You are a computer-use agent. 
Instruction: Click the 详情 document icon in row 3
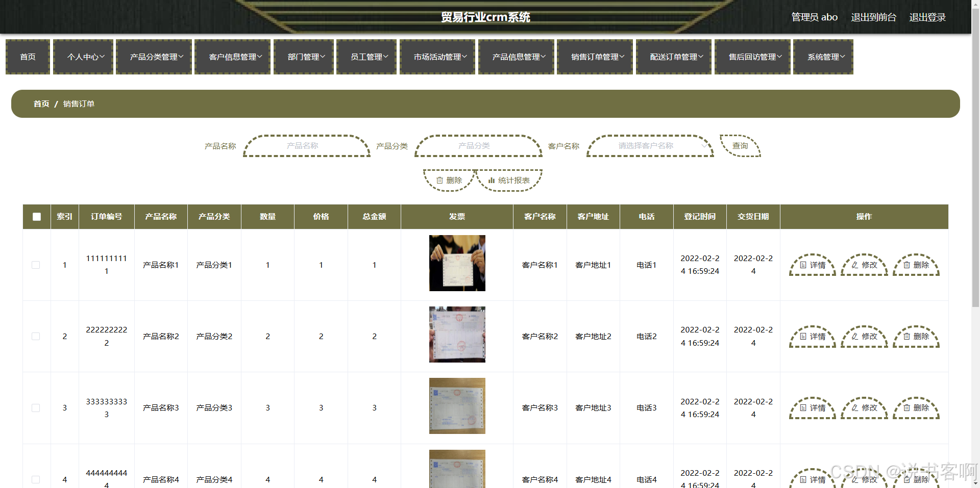803,408
